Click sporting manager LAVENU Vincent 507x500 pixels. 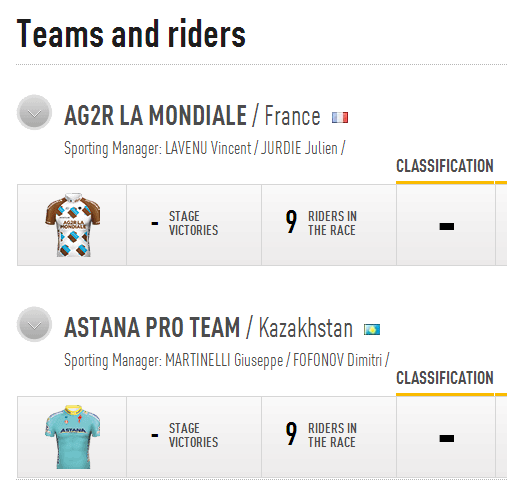click(208, 148)
